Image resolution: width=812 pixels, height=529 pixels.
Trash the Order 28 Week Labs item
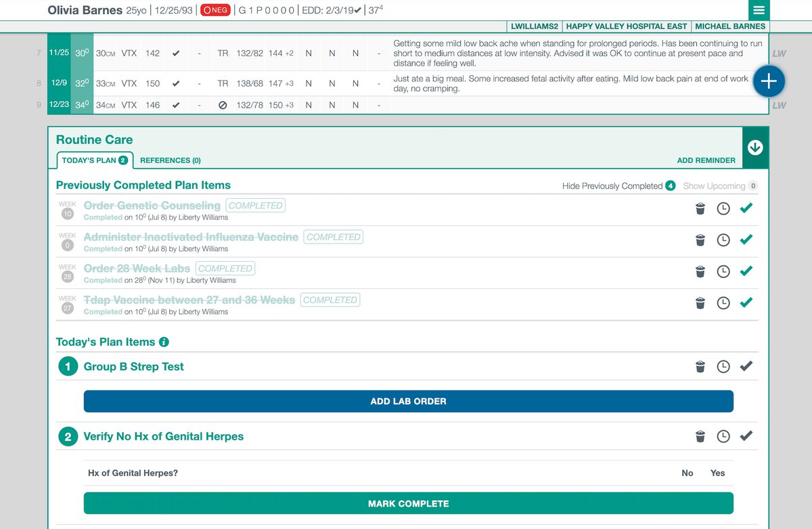[x=700, y=271]
